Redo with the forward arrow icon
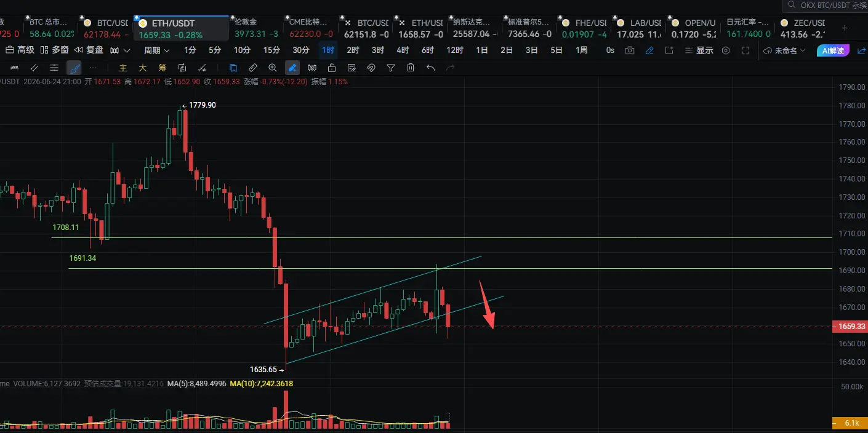Image resolution: width=868 pixels, height=433 pixels. pos(450,68)
